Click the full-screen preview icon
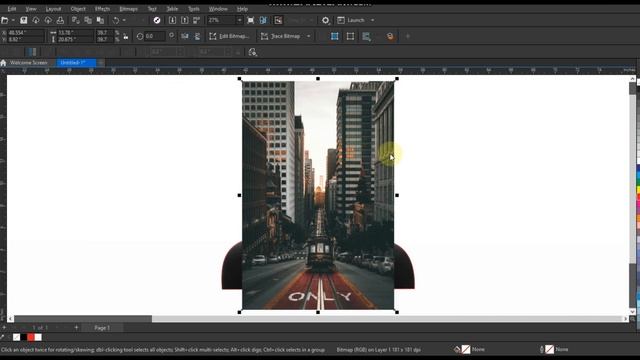The width and height of the screenshot is (640, 360). 251,20
